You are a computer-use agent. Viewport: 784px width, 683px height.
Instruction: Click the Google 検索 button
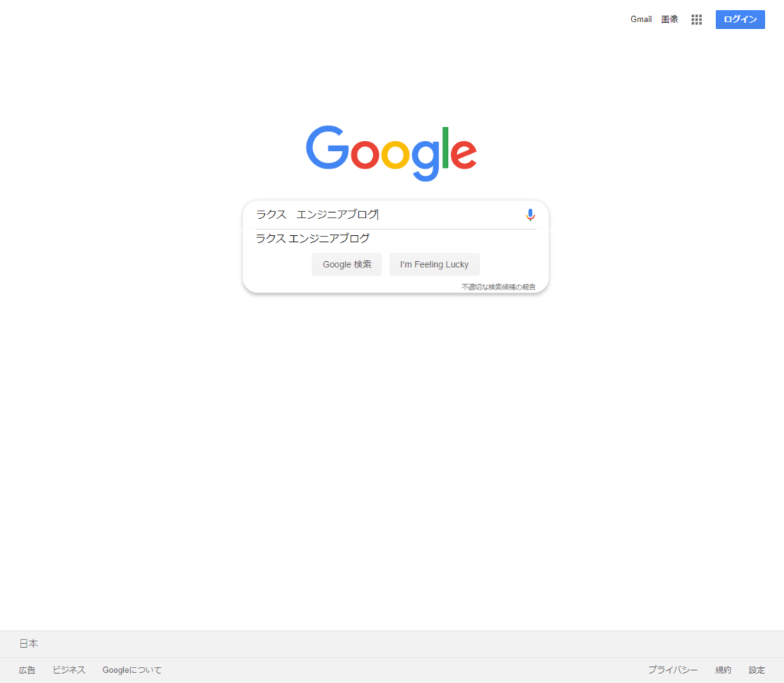click(347, 264)
